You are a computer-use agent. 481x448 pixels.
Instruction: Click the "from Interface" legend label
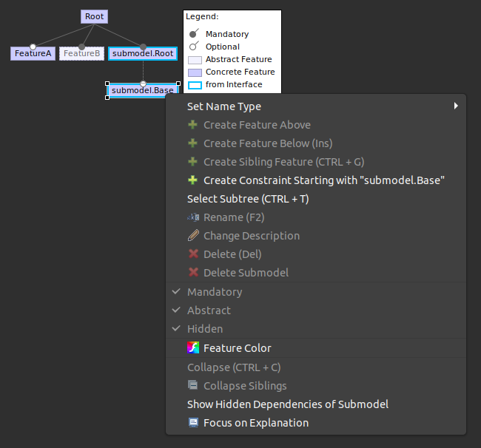coord(234,84)
